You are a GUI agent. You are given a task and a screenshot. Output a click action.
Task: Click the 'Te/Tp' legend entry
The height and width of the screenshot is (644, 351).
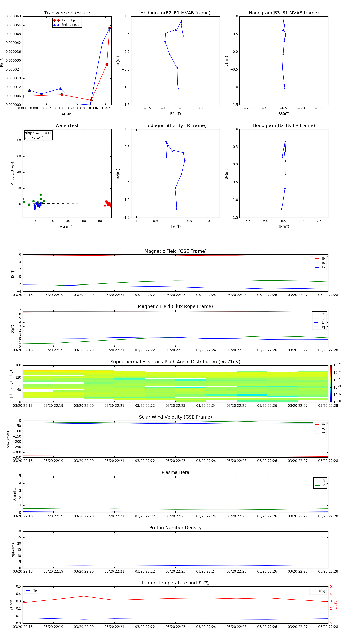[x=318, y=591]
